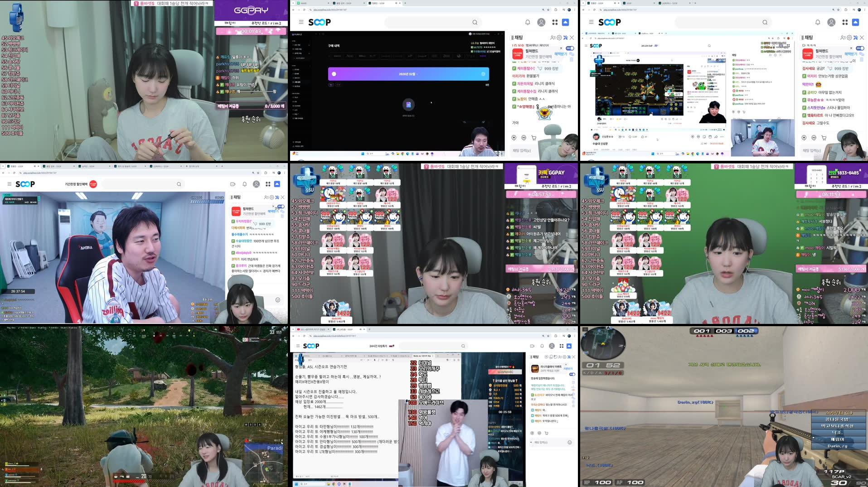This screenshot has width=868, height=487.
Task: Disable the 리니지클래식 이벤트 chat toggle
Action: point(573,374)
